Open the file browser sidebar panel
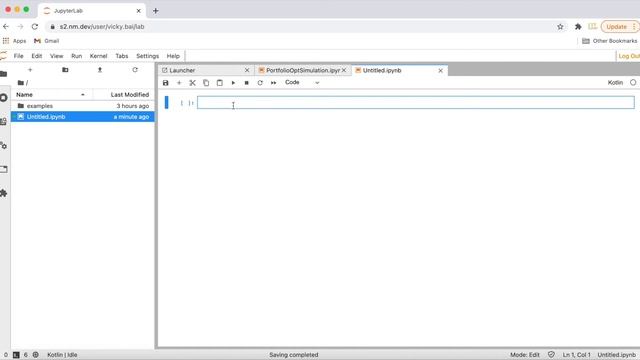Viewport: 640px width, 360px height. coord(4,74)
